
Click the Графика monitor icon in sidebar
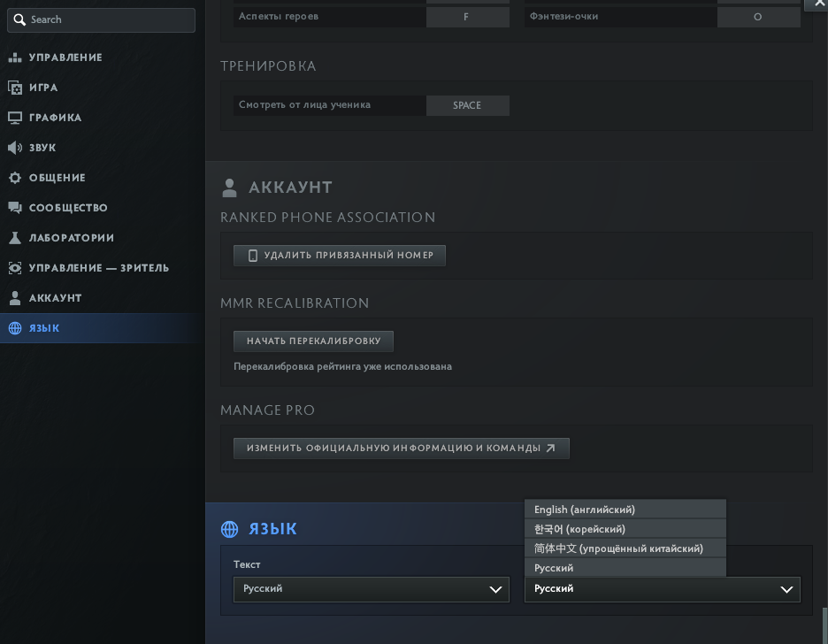click(x=14, y=118)
